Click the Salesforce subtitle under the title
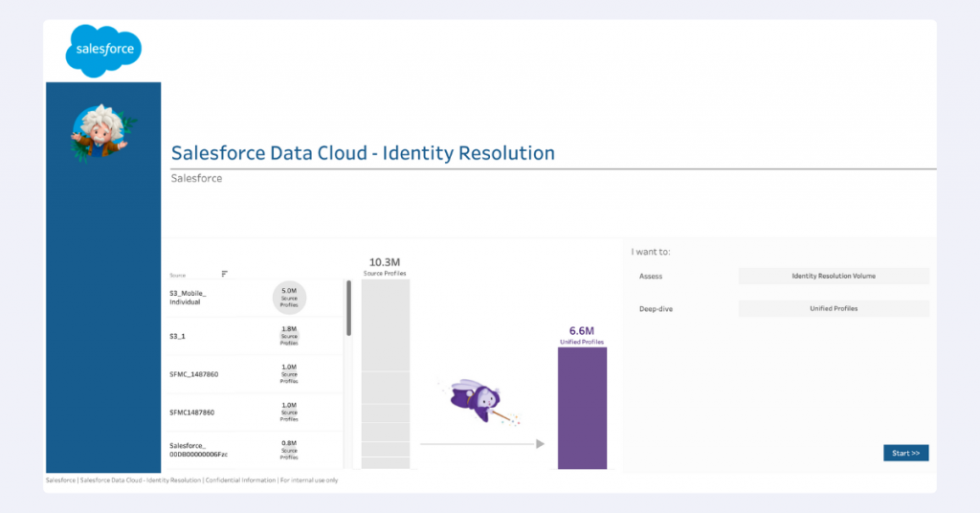 (x=196, y=179)
